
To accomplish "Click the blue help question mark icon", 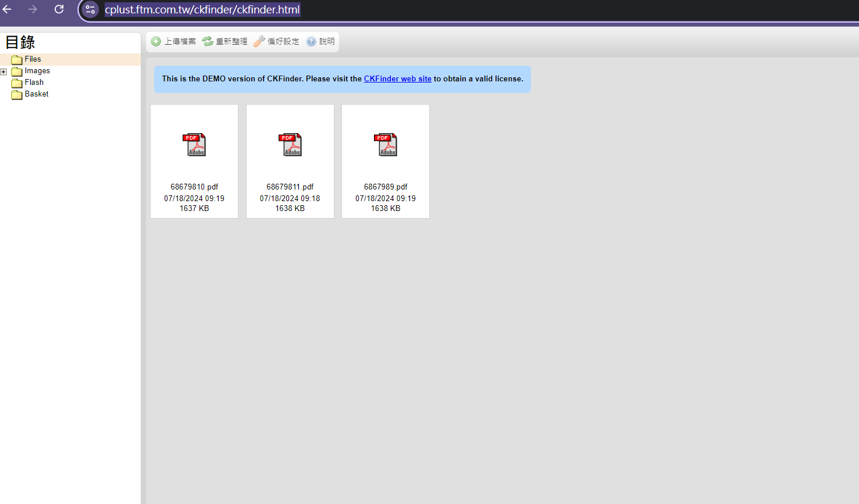I will point(311,41).
